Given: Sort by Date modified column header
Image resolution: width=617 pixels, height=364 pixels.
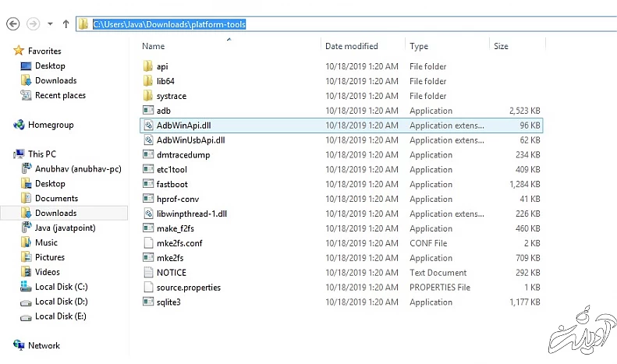Looking at the screenshot, I should [x=352, y=46].
